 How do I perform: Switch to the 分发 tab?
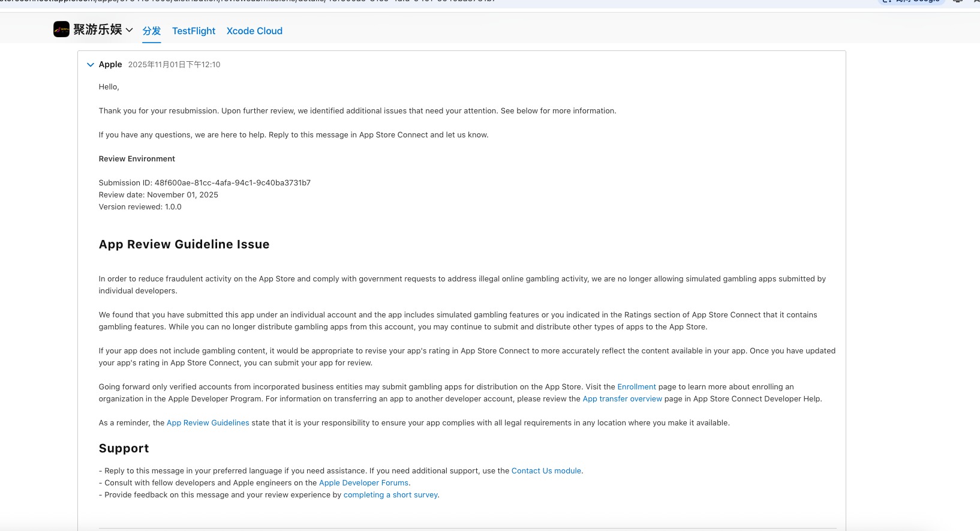(x=152, y=31)
